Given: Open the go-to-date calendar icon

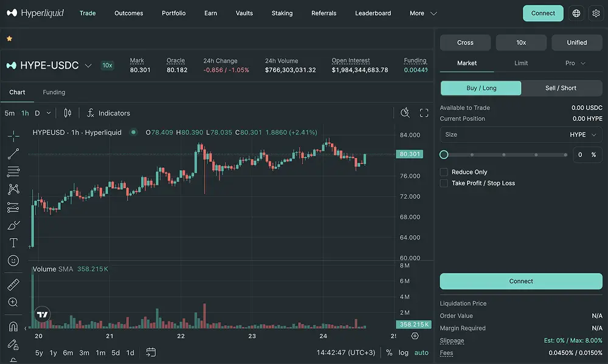Looking at the screenshot, I should tap(151, 352).
